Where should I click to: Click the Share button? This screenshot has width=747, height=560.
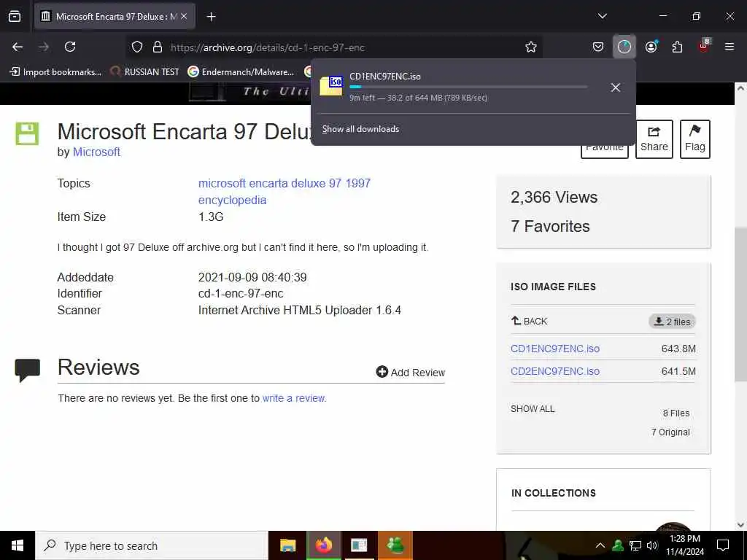[654, 139]
